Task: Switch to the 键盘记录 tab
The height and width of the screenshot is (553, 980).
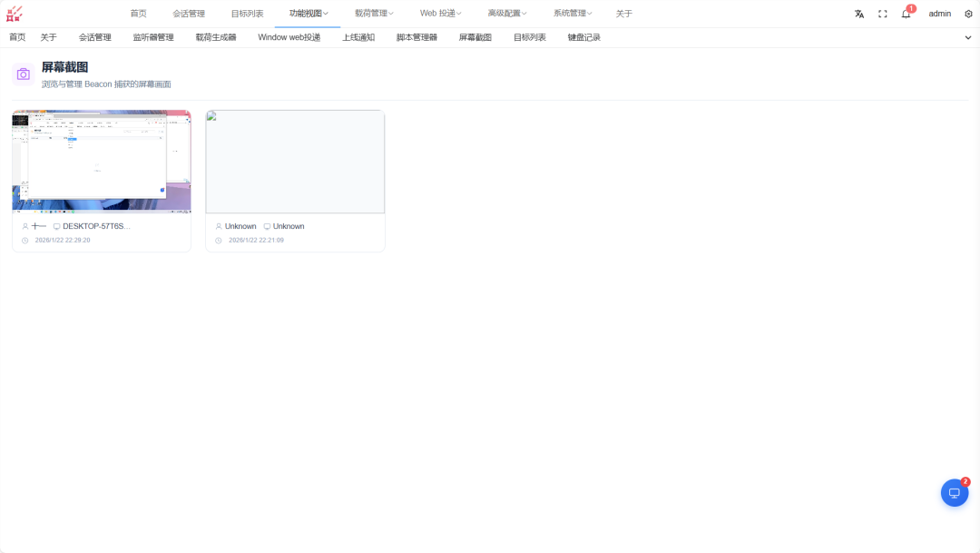Action: pos(583,37)
